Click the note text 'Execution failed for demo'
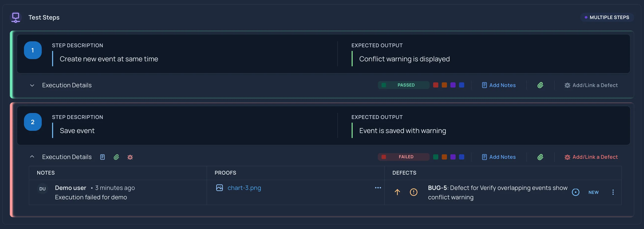Image resolution: width=644 pixels, height=229 pixels. pos(91,197)
